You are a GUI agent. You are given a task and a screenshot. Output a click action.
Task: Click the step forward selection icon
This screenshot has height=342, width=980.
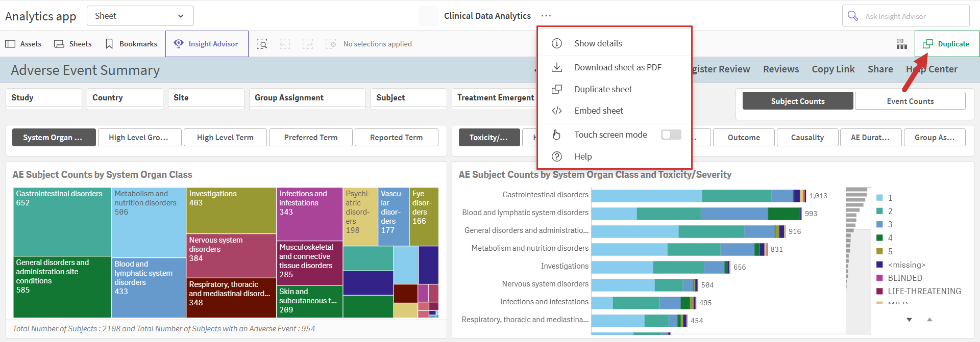(x=308, y=44)
